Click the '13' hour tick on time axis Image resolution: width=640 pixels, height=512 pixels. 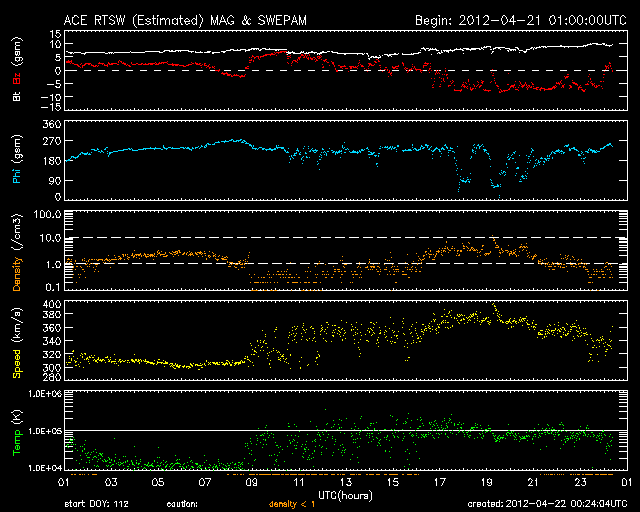(x=346, y=483)
